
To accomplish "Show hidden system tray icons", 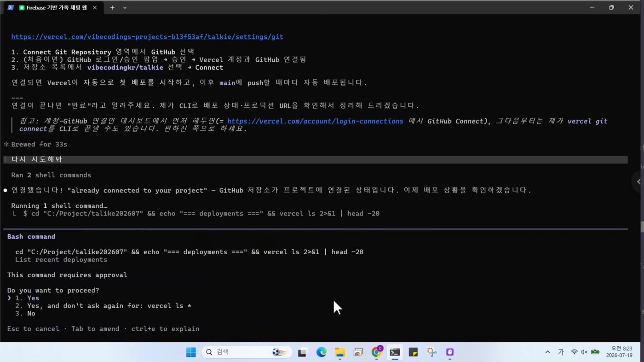I will (x=547, y=352).
